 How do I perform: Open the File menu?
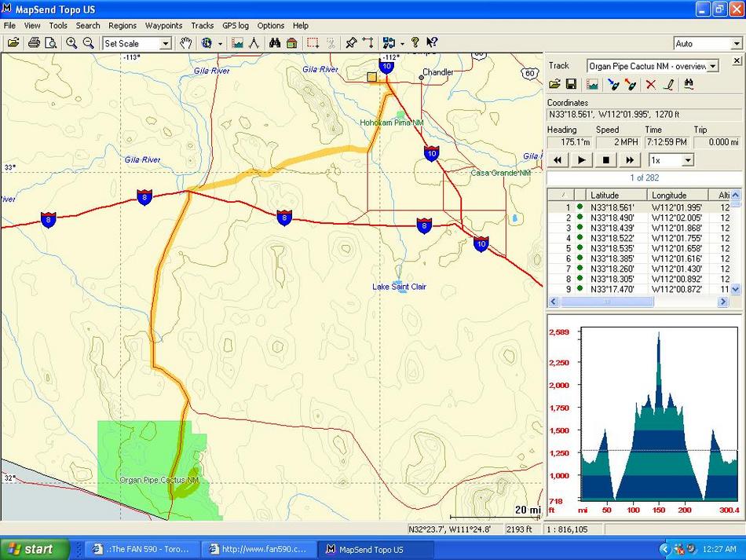pyautogui.click(x=9, y=26)
